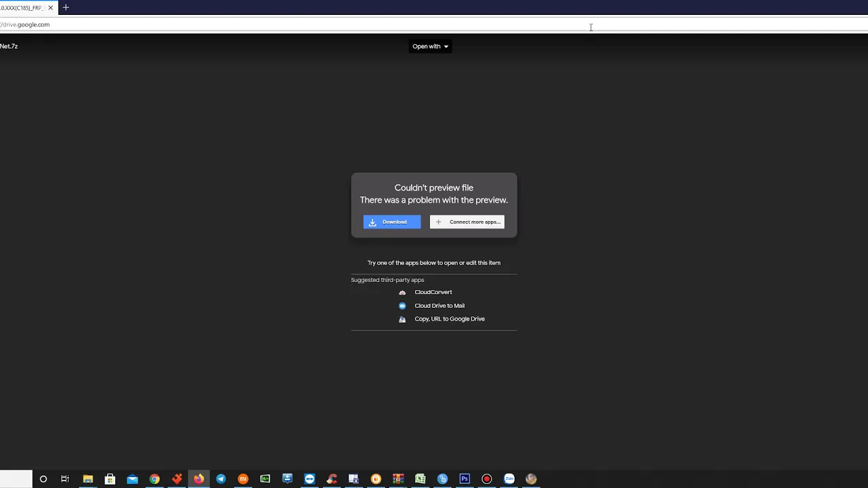Screen dimensions: 868x488
Task: Open the orange Mi app on taskbar
Action: (243, 479)
